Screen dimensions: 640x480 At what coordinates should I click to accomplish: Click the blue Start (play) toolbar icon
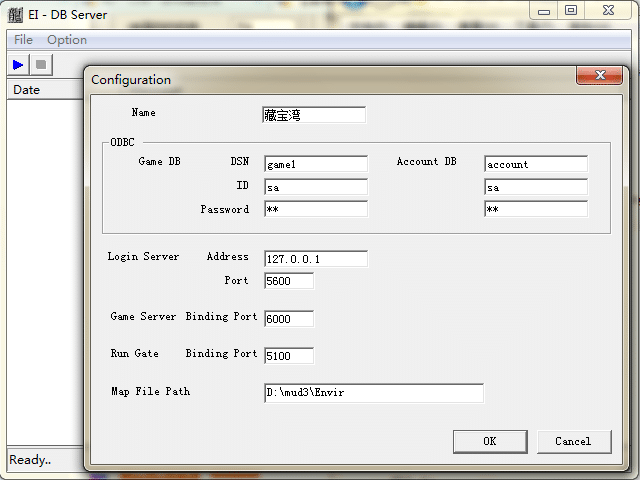point(18,65)
